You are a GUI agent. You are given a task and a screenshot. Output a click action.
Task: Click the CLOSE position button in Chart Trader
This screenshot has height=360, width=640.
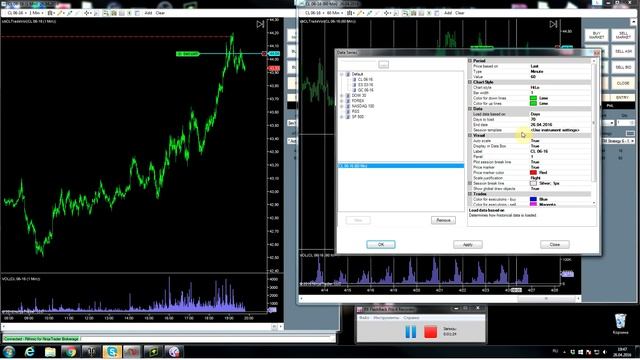click(x=623, y=83)
